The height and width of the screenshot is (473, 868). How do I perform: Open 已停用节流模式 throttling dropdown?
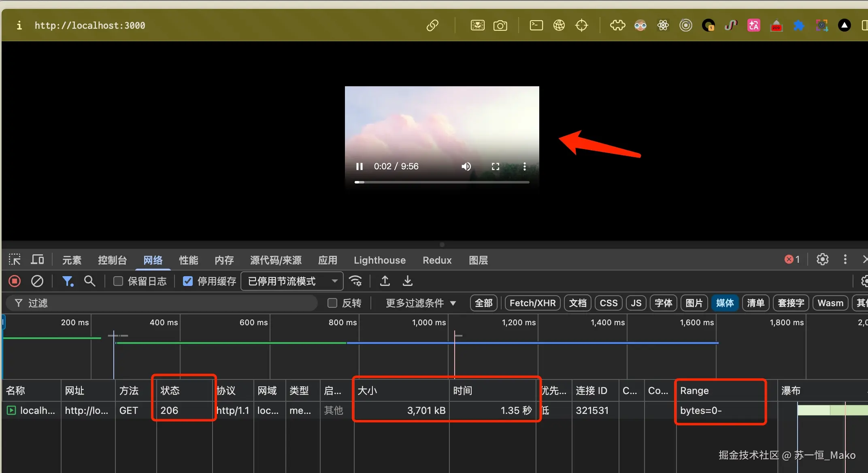tap(292, 281)
